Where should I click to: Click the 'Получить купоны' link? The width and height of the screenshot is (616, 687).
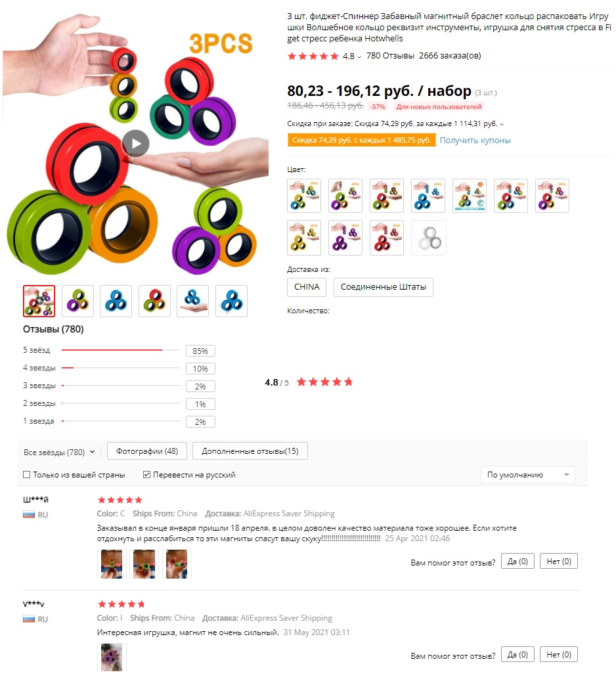pyautogui.click(x=475, y=140)
